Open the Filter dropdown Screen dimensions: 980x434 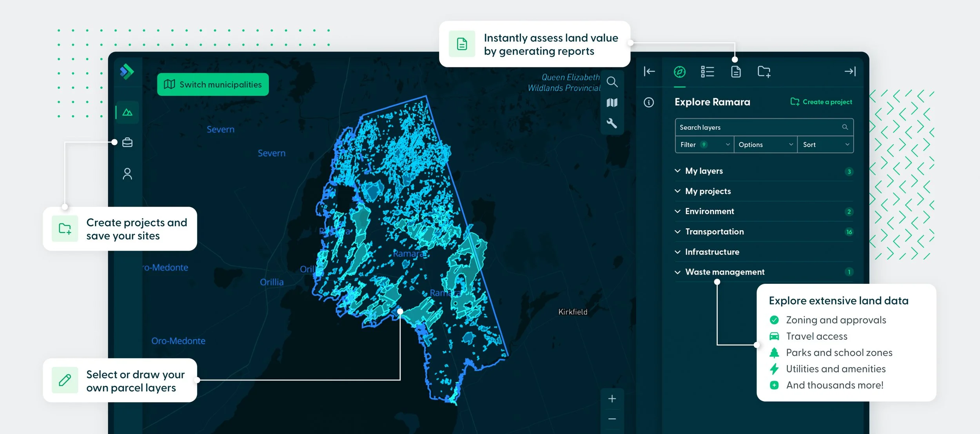pyautogui.click(x=704, y=145)
